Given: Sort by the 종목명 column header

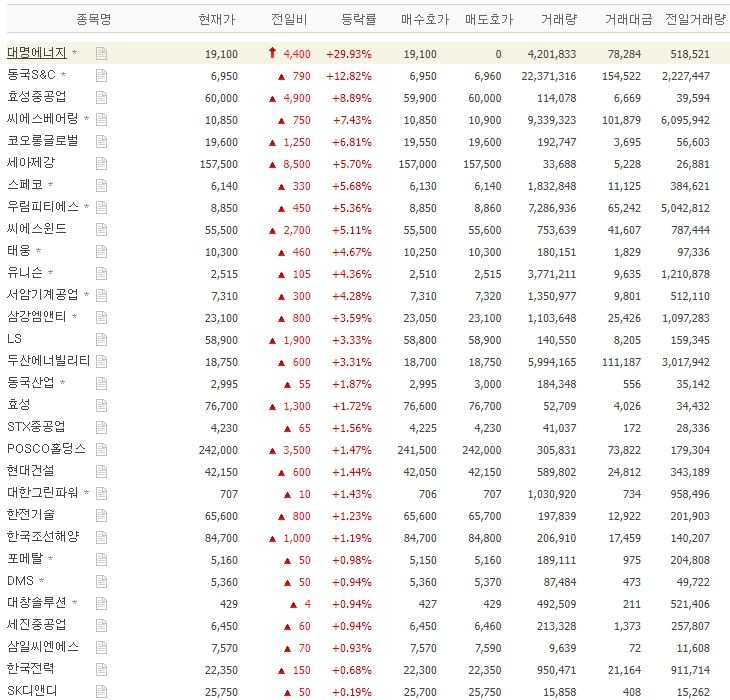Looking at the screenshot, I should (x=94, y=19).
